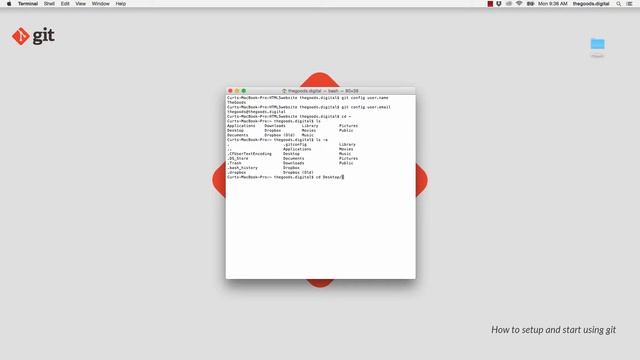Click the red square menu bar icon
Viewport: 640px width, 360px height.
pyautogui.click(x=490, y=4)
